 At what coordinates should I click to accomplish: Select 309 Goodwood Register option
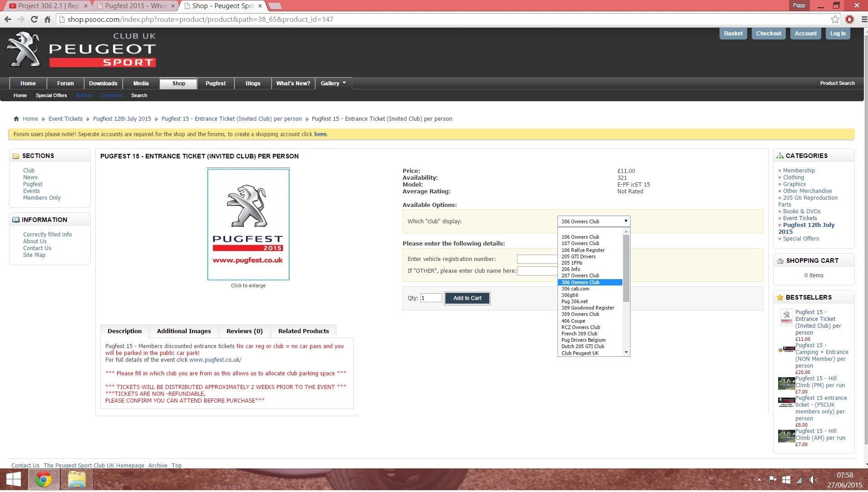pyautogui.click(x=587, y=308)
